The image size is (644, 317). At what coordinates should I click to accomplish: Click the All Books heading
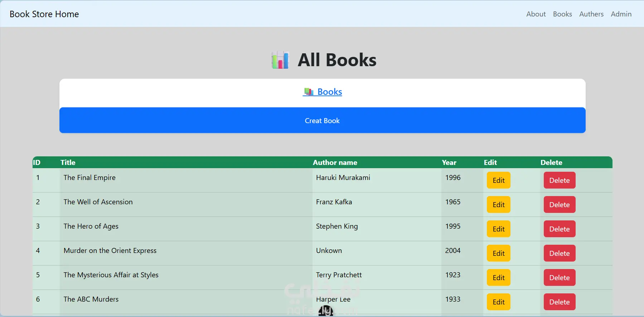pyautogui.click(x=337, y=60)
